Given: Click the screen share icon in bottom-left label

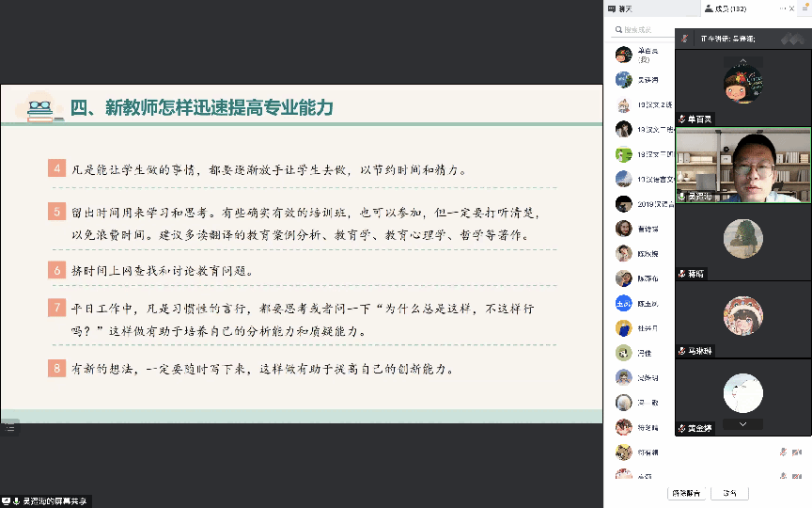Looking at the screenshot, I should pos(7,500).
